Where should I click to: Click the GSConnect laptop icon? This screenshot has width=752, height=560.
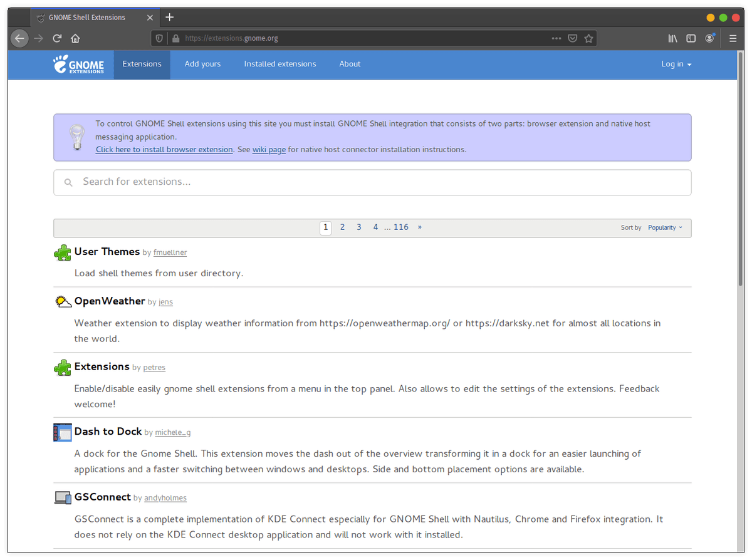point(63,497)
